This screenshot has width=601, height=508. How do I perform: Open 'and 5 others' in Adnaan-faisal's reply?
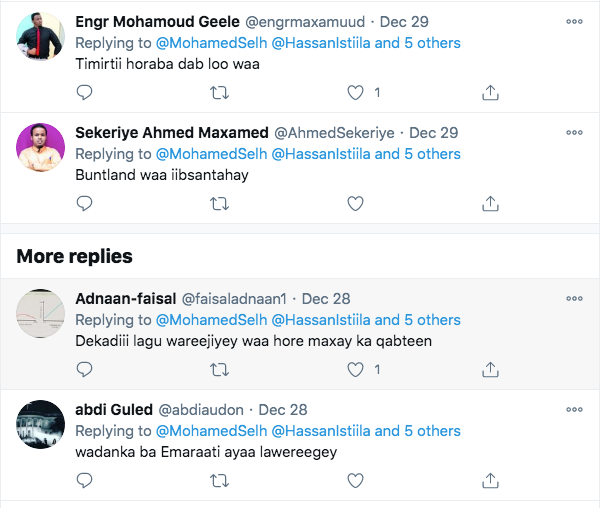418,320
